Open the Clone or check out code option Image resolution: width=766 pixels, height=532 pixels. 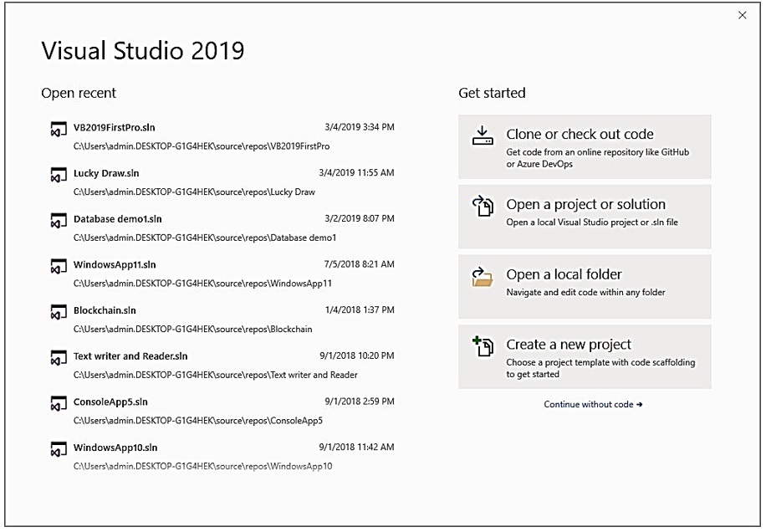[585, 146]
